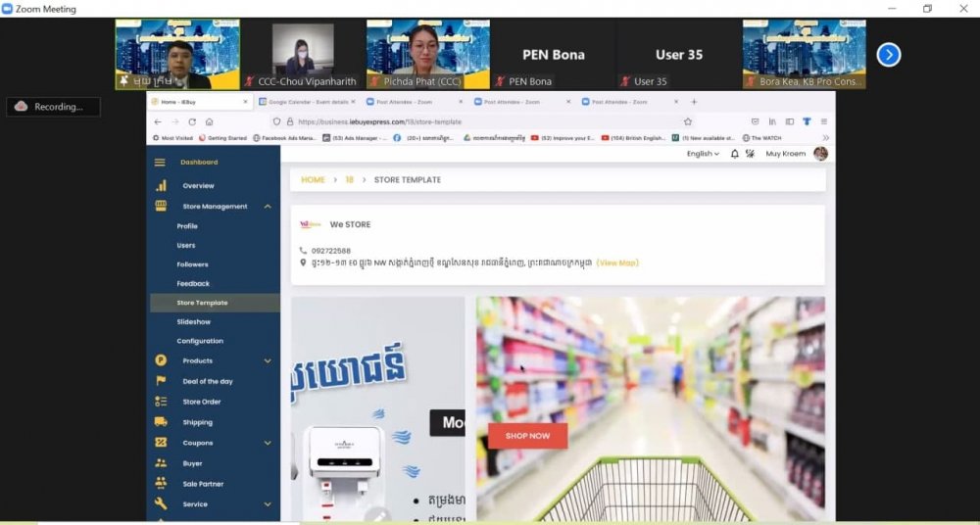The width and height of the screenshot is (980, 525).
Task: Click the SHOP NOW button
Action: pyautogui.click(x=527, y=436)
